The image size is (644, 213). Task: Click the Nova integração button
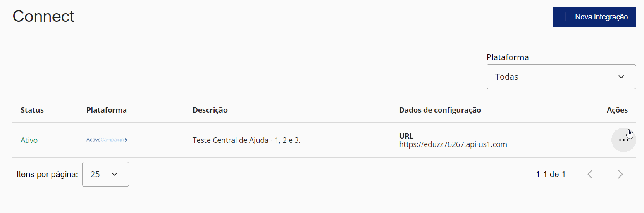click(x=594, y=17)
